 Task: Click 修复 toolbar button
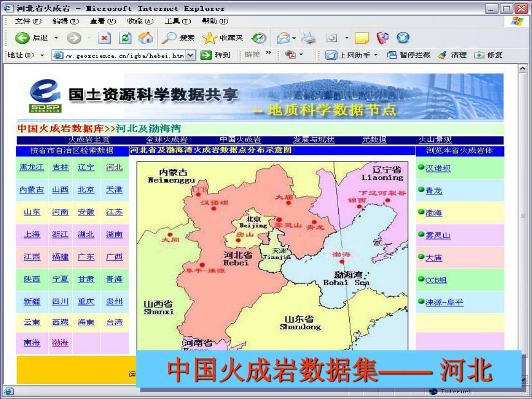[488, 55]
